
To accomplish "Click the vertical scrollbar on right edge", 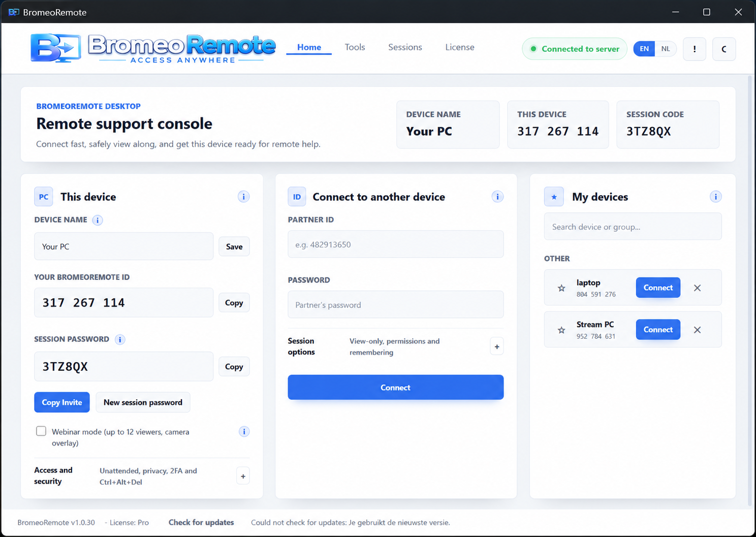I will (x=750, y=291).
